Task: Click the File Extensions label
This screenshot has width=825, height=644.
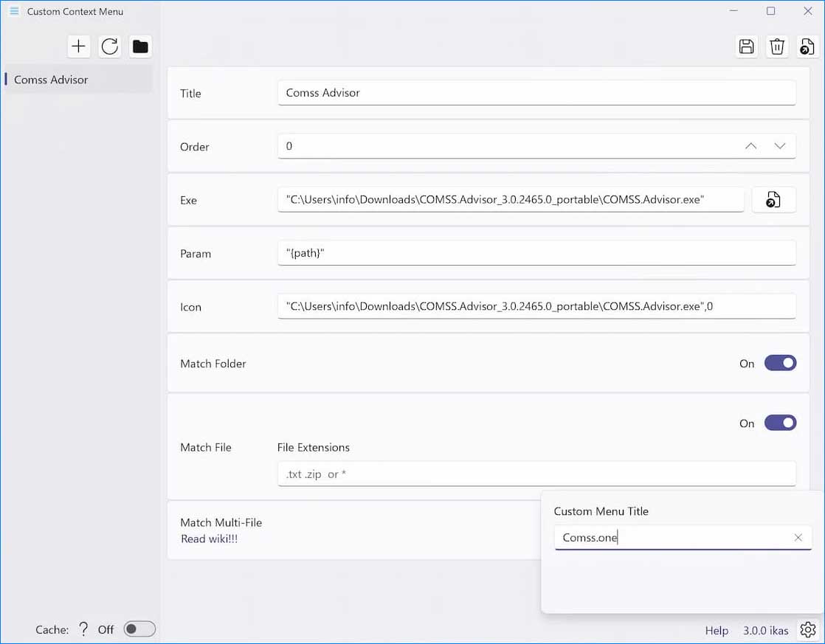Action: click(313, 447)
